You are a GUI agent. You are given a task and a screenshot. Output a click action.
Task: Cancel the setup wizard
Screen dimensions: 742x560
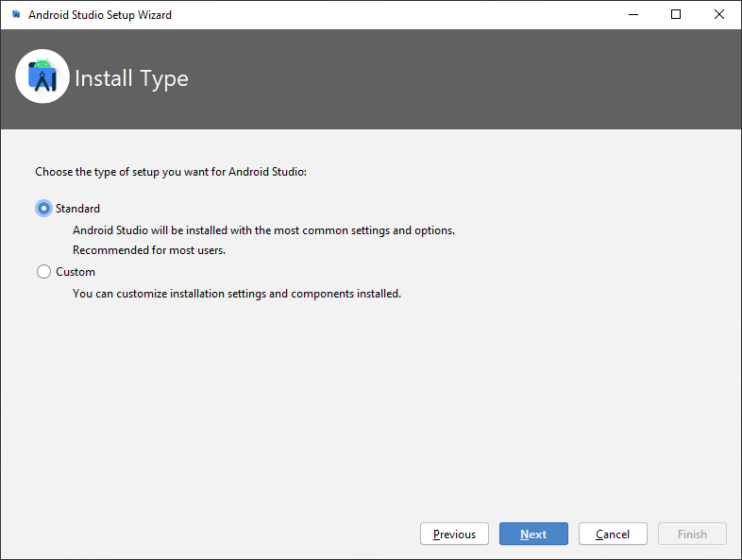(613, 534)
